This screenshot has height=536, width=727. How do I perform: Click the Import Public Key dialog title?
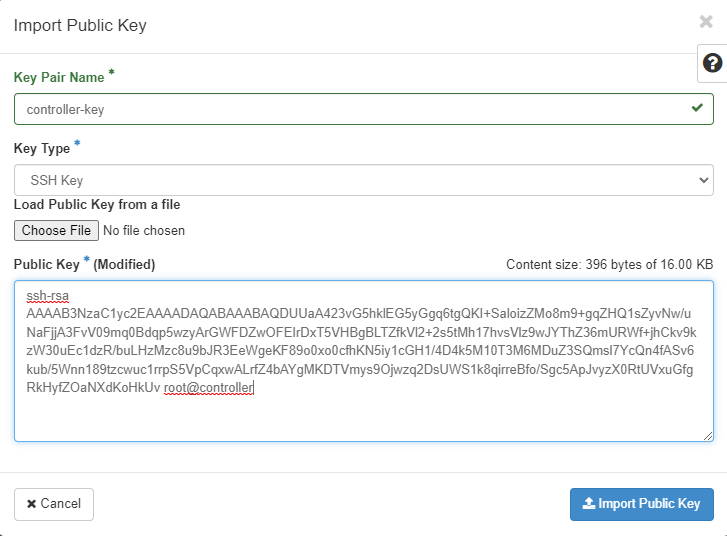[80, 25]
